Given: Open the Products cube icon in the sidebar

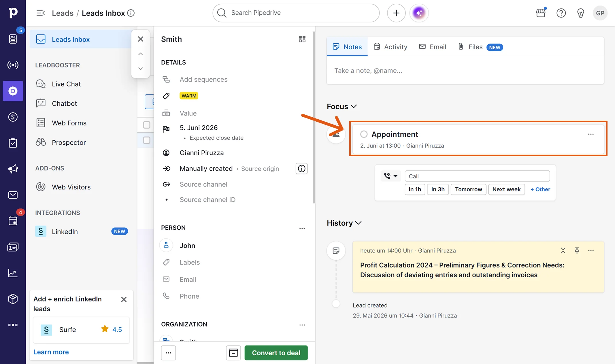Looking at the screenshot, I should (13, 299).
